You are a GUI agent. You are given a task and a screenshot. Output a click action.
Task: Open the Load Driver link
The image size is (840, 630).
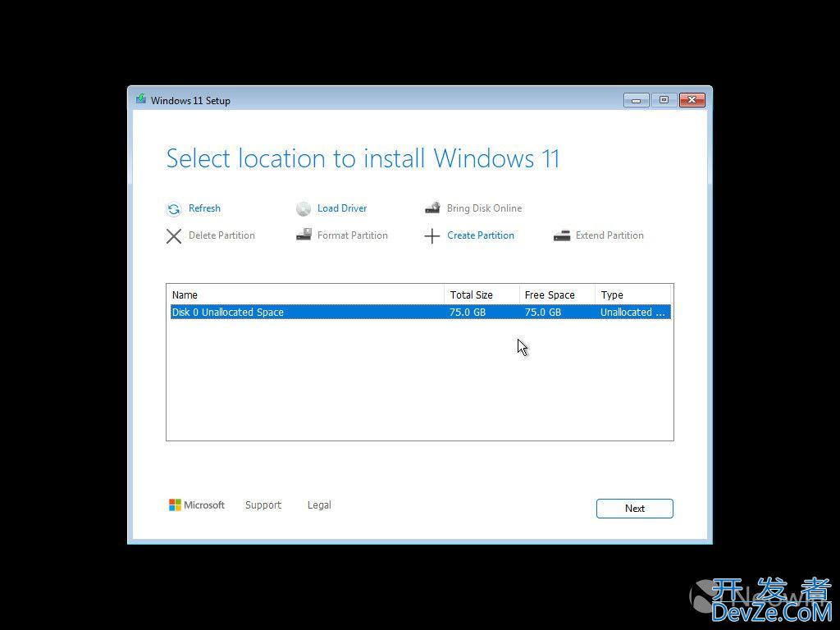tap(342, 208)
